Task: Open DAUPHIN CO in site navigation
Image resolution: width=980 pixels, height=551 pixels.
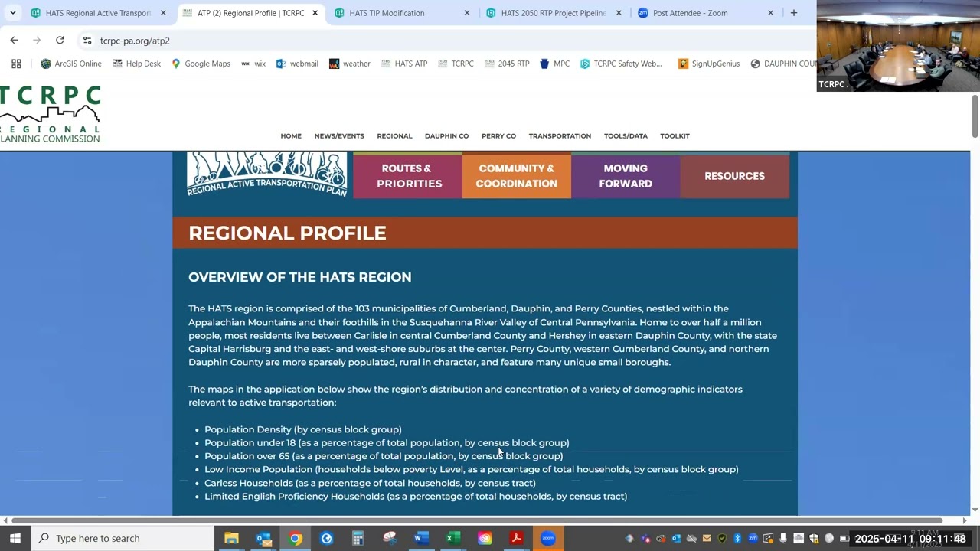Action: coord(446,136)
